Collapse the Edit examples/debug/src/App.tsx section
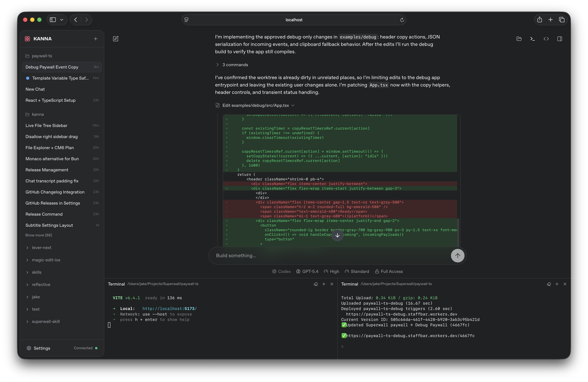This screenshot has width=588, height=382. (x=255, y=105)
